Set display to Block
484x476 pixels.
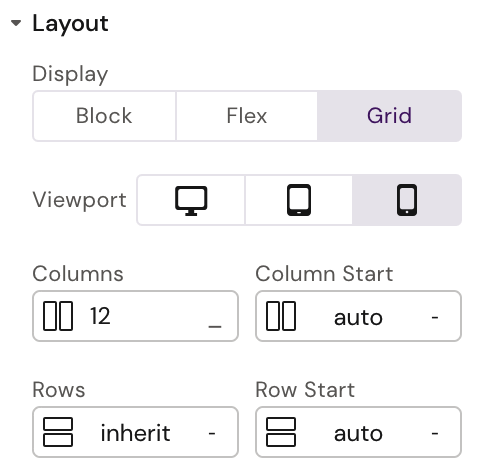click(x=104, y=116)
